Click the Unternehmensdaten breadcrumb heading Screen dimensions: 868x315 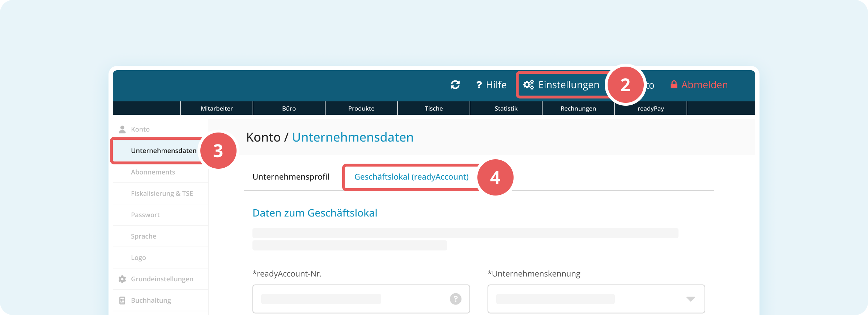point(353,137)
